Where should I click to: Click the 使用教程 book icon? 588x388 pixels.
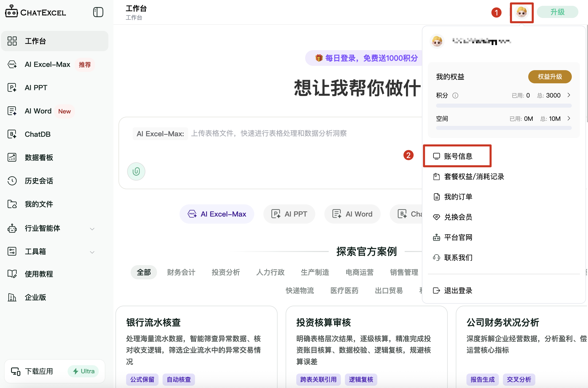[x=12, y=274]
